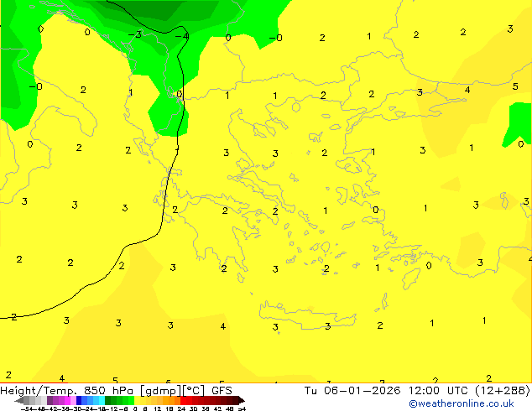Click the GFS model label
The width and height of the screenshot is (532, 411).
[x=222, y=390]
